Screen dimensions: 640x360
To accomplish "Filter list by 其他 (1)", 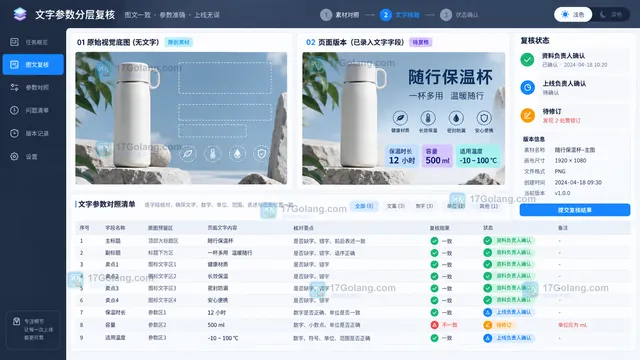I will (x=488, y=206).
